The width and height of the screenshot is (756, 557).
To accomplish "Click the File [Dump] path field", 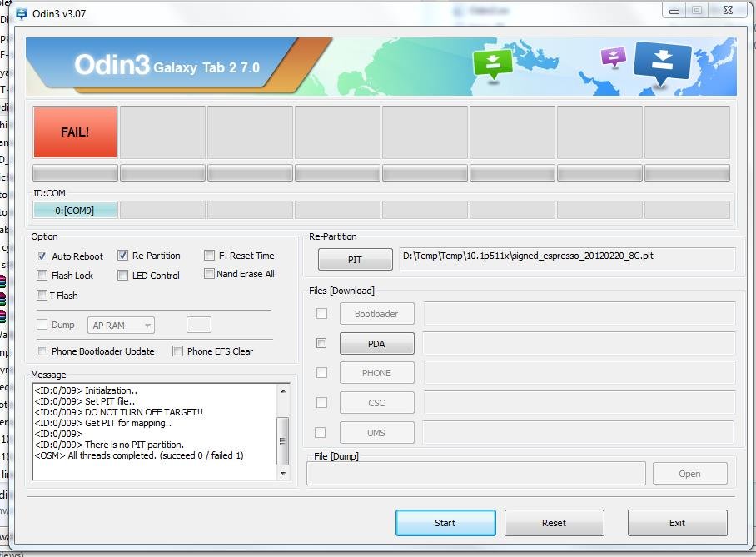I will [476, 474].
